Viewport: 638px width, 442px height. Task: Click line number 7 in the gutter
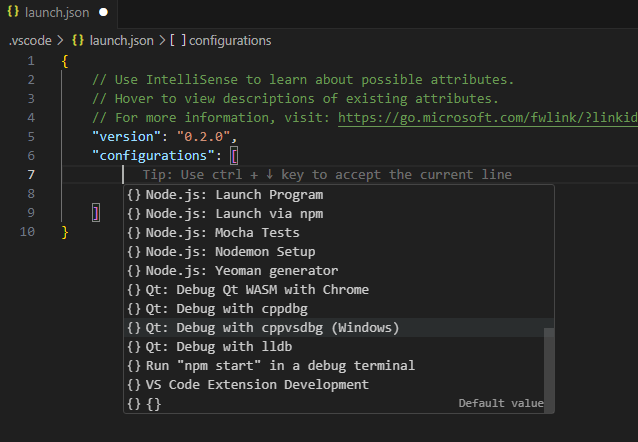[31, 175]
